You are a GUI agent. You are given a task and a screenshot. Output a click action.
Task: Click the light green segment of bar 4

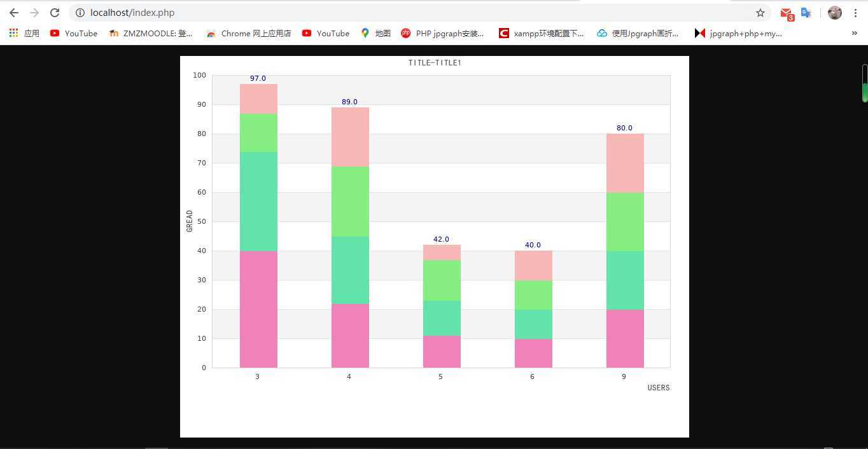[x=350, y=202]
